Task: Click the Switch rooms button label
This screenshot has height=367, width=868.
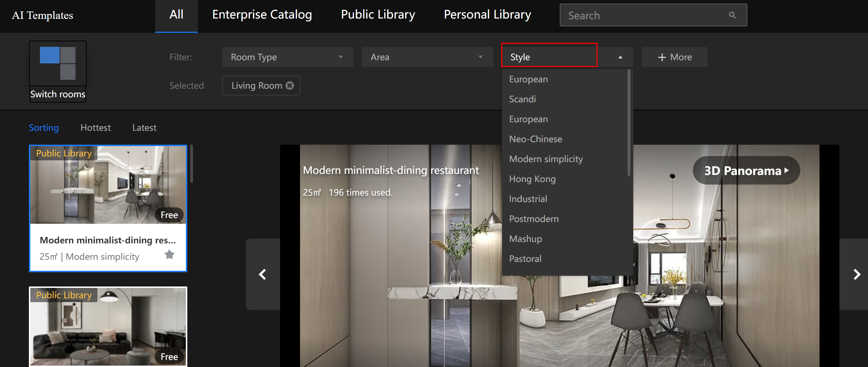Action: coord(58,94)
